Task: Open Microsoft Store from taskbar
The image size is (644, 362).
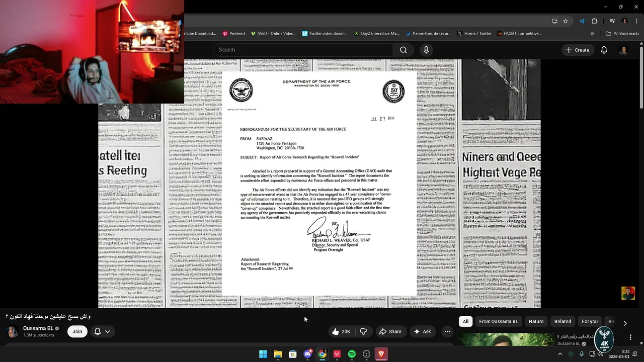Action: [293, 354]
